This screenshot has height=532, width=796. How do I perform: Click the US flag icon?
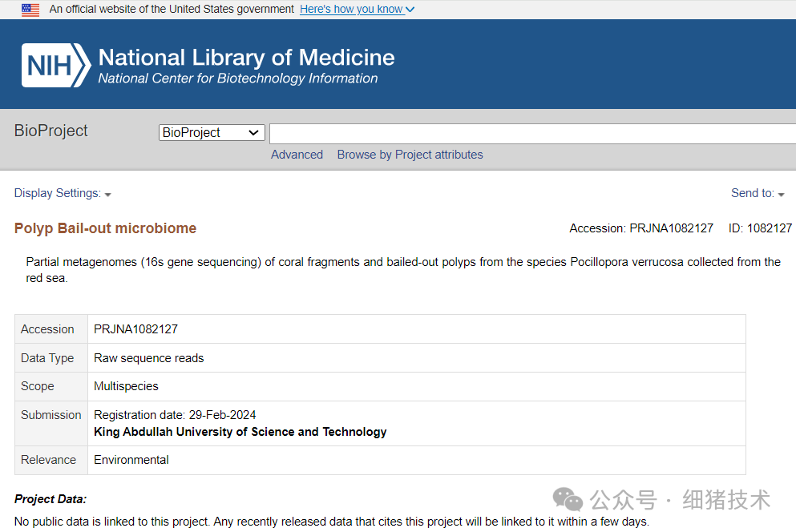30,10
